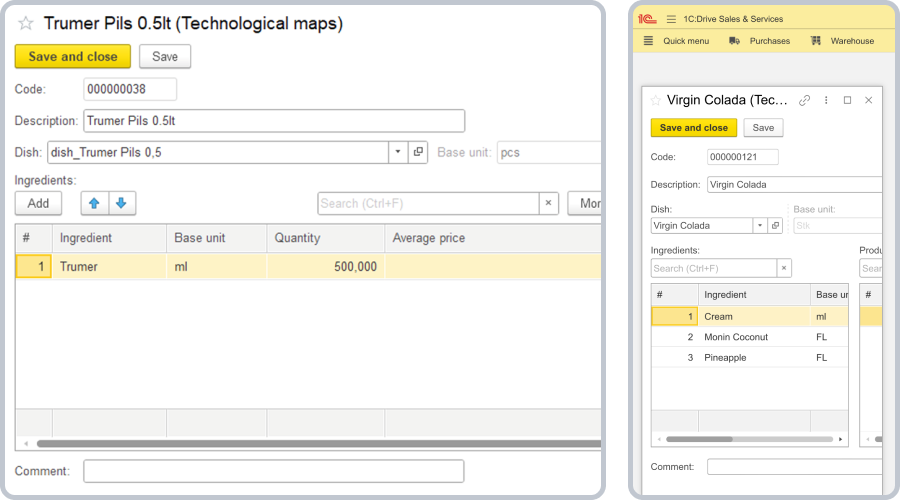Click the Average price column header

tap(492, 238)
